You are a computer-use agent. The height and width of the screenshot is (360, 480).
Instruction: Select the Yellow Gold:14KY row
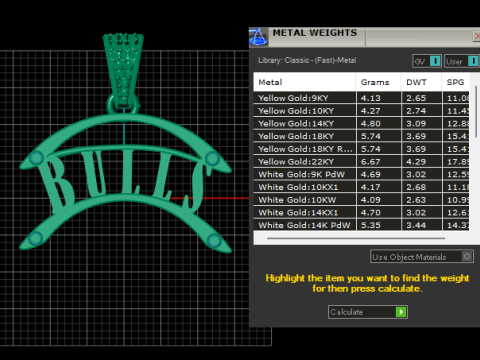click(x=361, y=123)
